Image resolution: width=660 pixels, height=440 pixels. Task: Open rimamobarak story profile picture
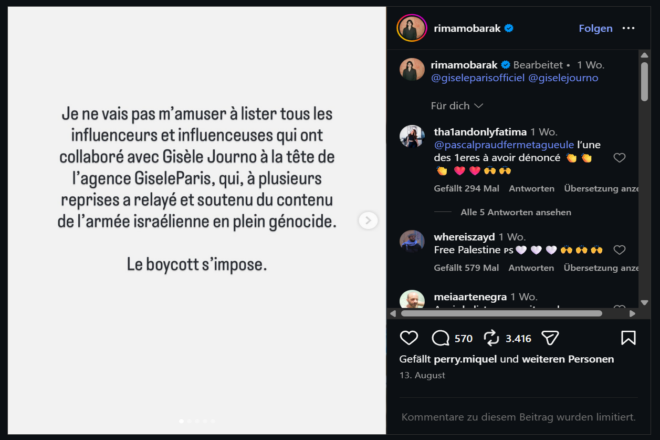pos(412,28)
